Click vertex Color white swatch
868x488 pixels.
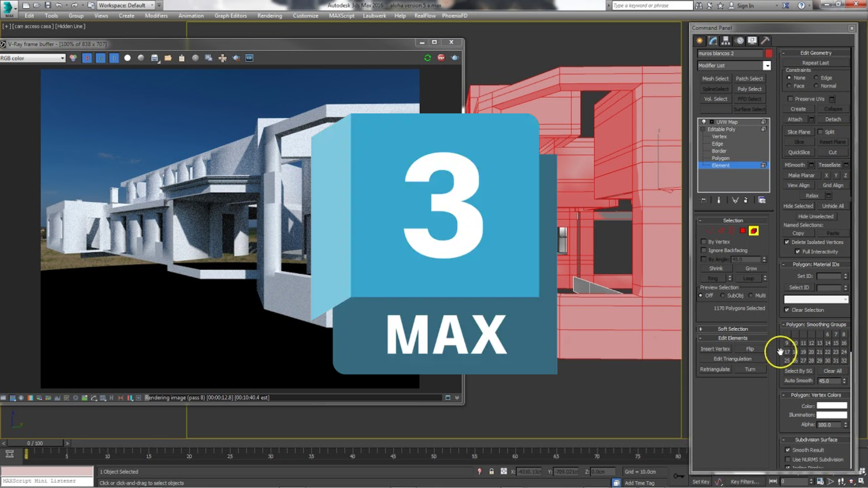click(831, 406)
